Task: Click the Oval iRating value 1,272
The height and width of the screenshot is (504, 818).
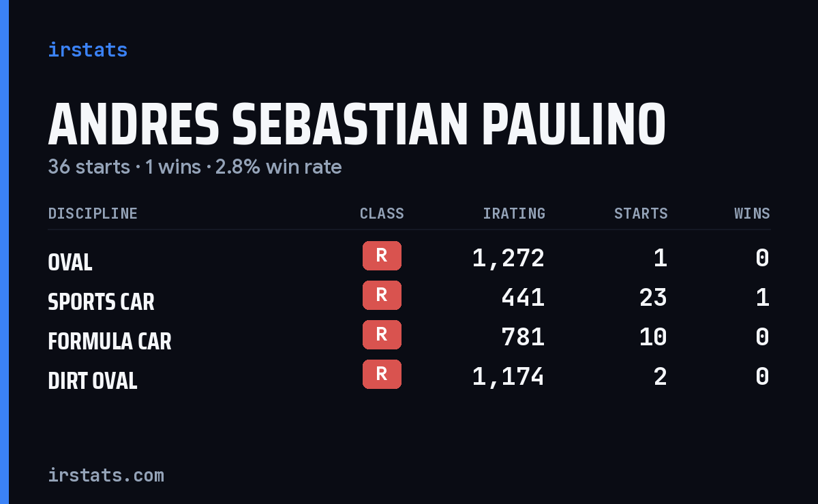Action: [509, 258]
